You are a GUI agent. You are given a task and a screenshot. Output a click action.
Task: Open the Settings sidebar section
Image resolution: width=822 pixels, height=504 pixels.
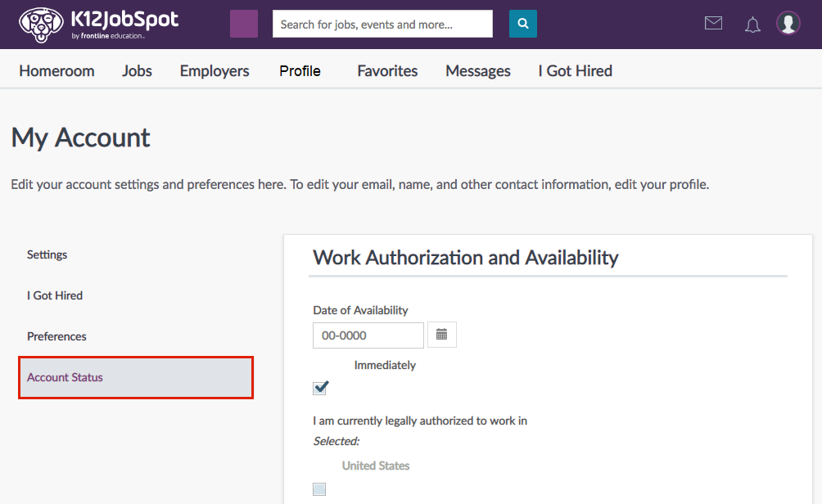(47, 254)
